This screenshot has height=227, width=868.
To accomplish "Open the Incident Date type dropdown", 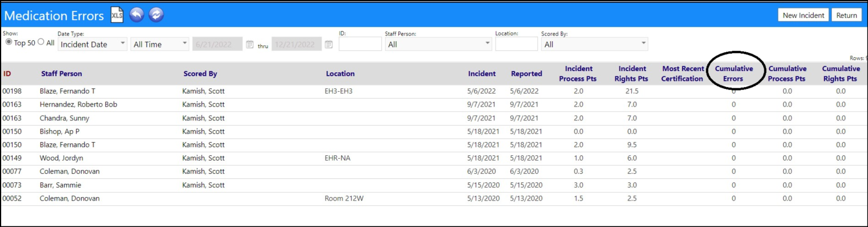I will pyautogui.click(x=92, y=44).
